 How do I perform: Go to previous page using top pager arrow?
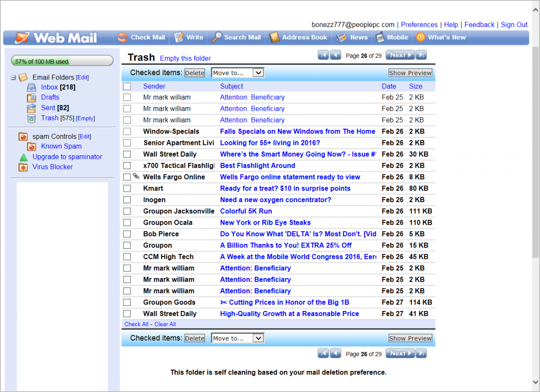coord(335,55)
